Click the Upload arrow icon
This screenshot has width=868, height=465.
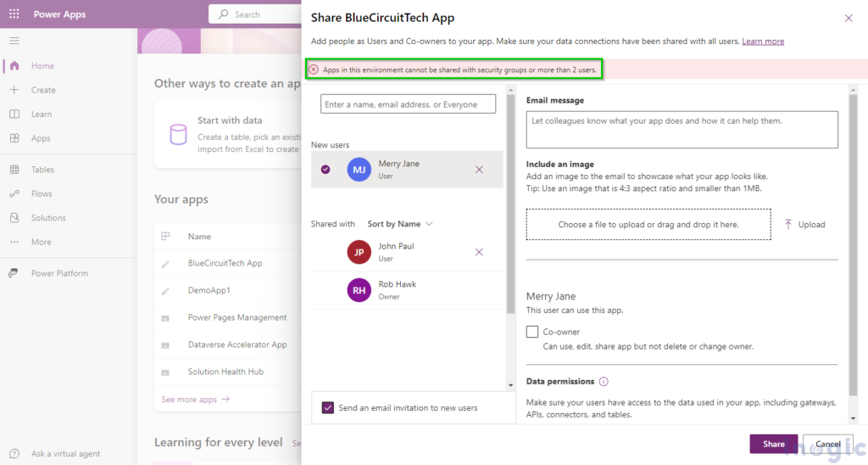click(x=788, y=224)
